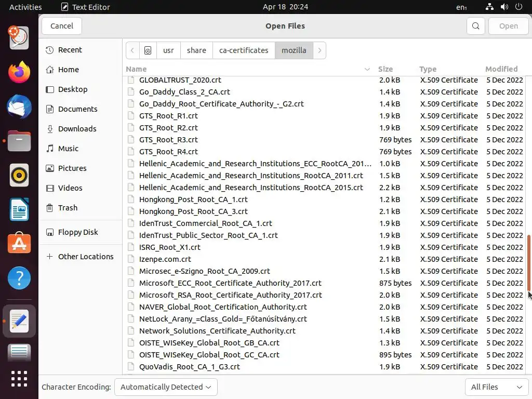Select ISRG_Root_X1.crt file

(325, 247)
